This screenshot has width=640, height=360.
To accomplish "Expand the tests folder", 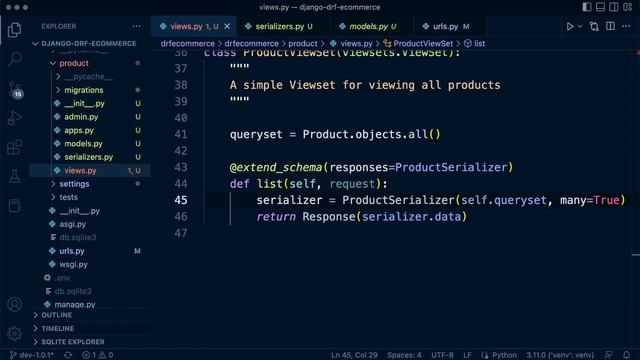I will tap(68, 197).
